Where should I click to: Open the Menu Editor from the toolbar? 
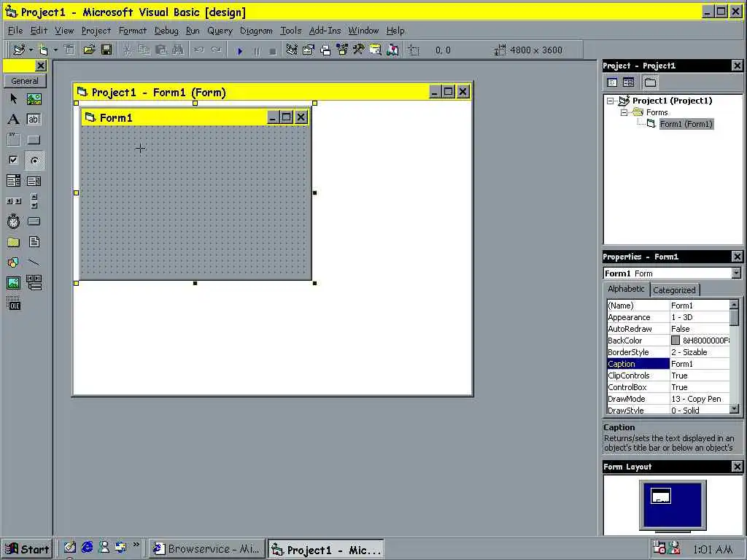pyautogui.click(x=69, y=50)
